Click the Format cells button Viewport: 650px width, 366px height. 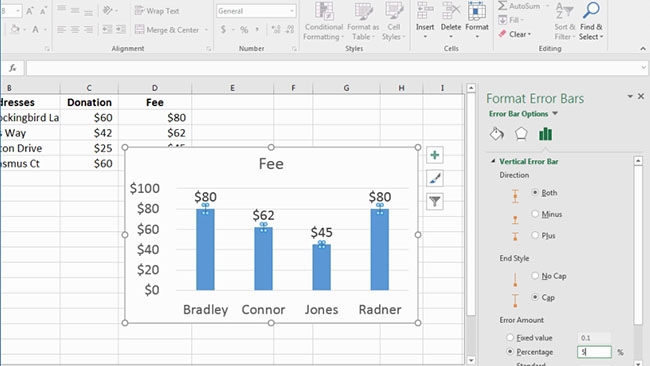pyautogui.click(x=477, y=21)
